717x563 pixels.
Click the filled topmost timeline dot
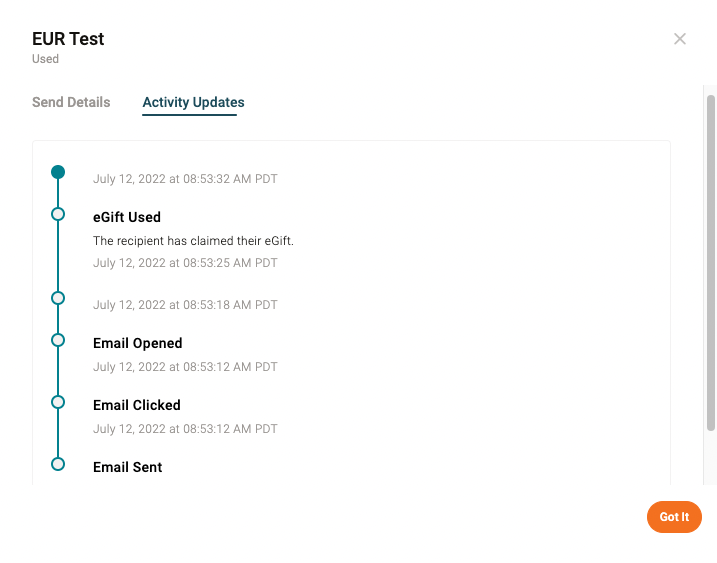point(58,172)
